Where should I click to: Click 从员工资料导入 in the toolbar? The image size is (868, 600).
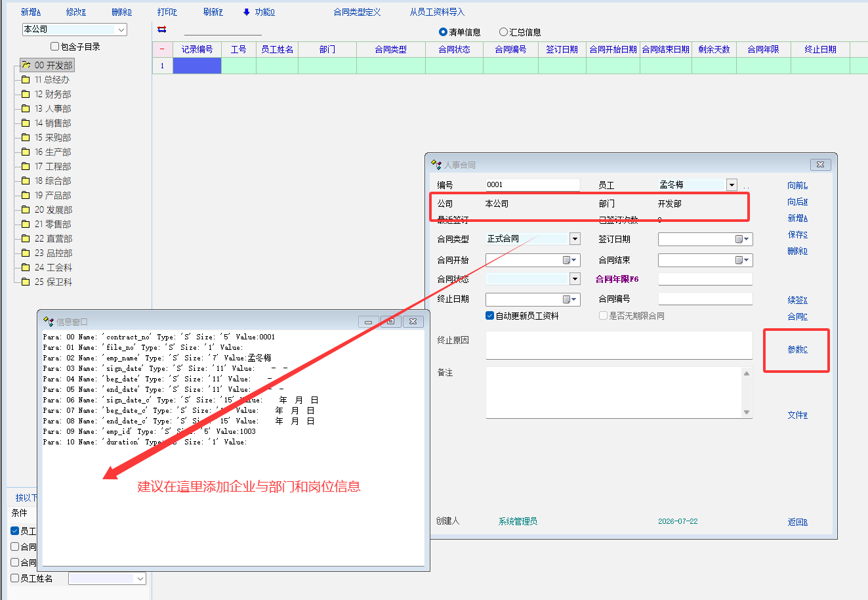(437, 12)
